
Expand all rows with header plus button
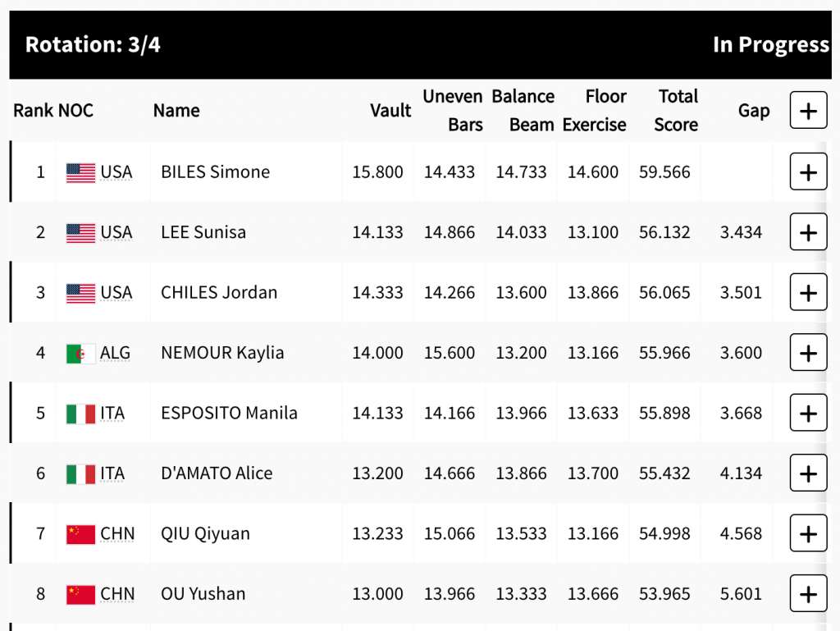click(808, 111)
